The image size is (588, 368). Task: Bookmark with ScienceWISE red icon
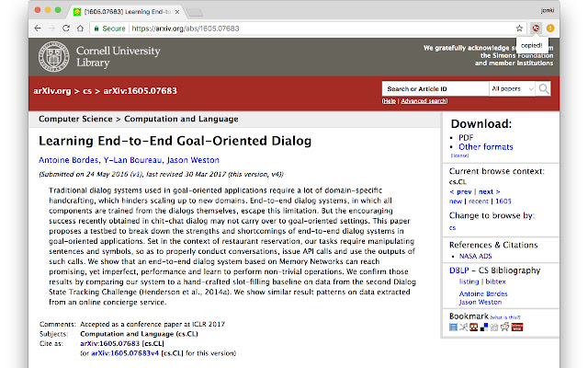click(x=517, y=328)
